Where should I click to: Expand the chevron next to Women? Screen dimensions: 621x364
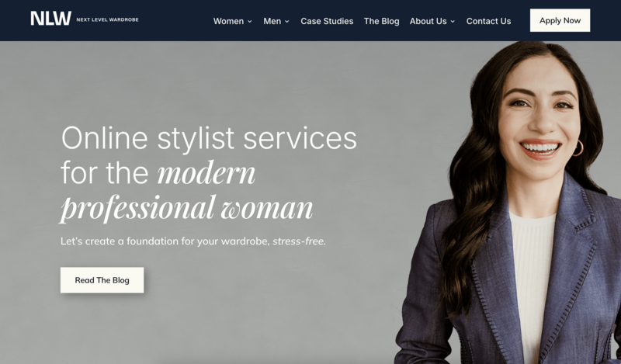click(x=249, y=22)
